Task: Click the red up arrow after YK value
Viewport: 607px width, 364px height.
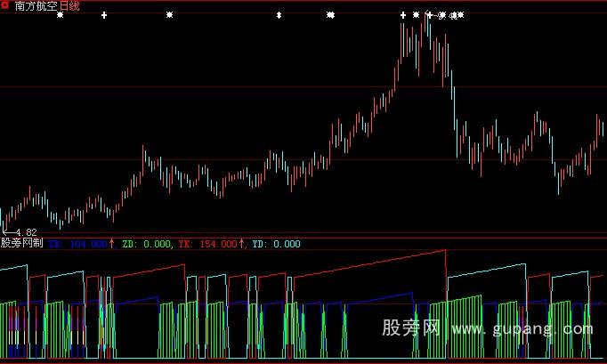Action: [x=242, y=243]
